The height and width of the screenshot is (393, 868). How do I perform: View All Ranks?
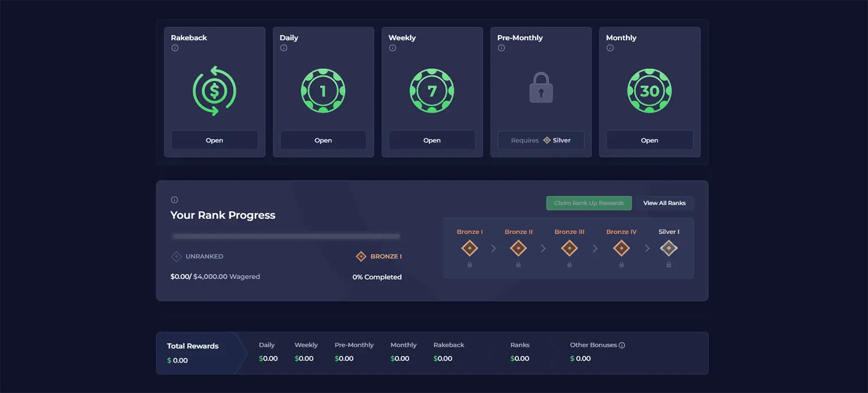[x=665, y=203]
